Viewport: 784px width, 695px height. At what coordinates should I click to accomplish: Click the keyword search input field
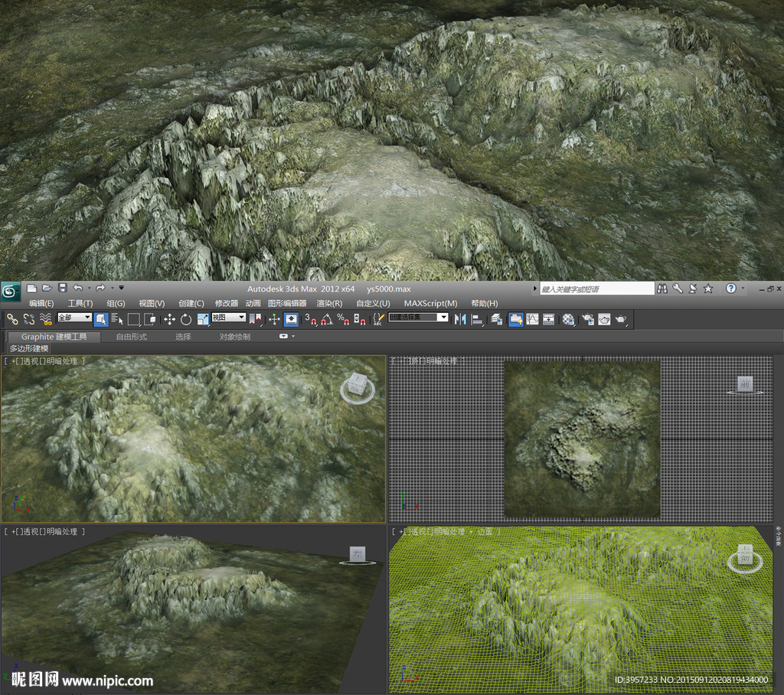597,289
